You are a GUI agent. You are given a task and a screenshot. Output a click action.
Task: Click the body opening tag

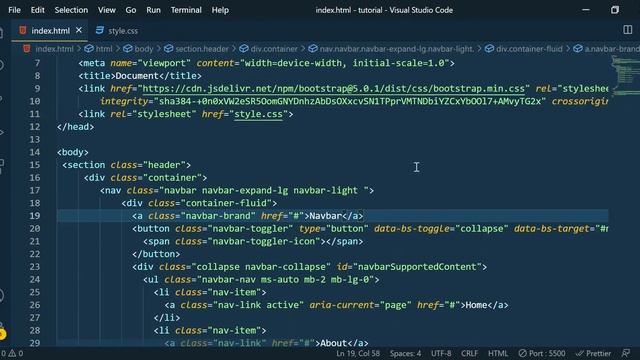pyautogui.click(x=73, y=152)
